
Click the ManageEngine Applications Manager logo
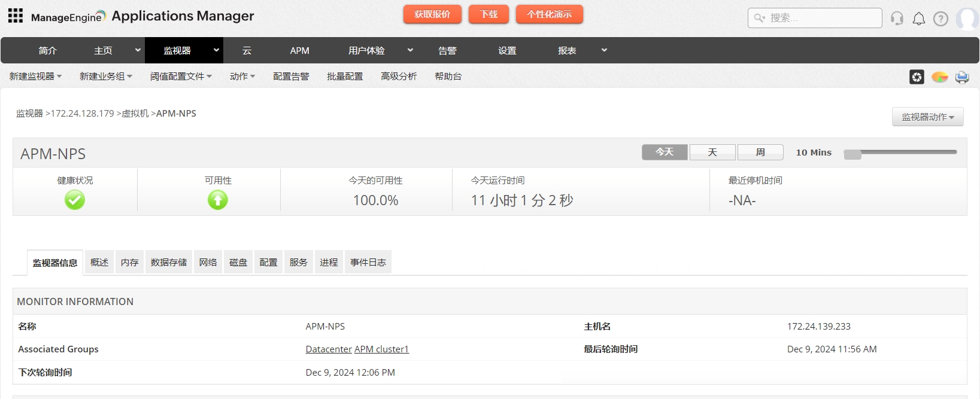(x=142, y=16)
